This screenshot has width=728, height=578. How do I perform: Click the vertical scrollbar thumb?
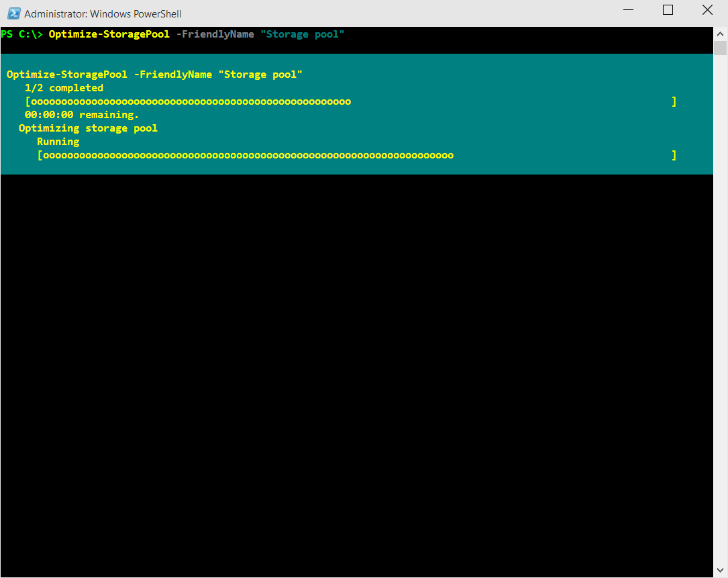pos(720,48)
